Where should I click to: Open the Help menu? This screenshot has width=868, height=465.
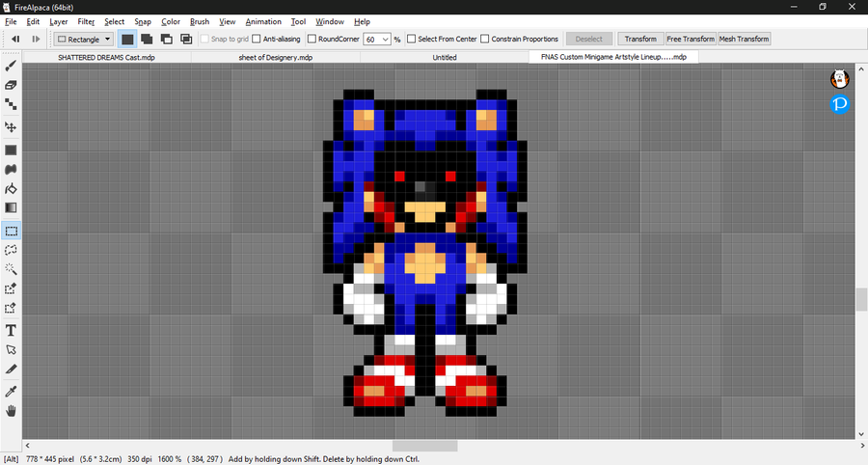coord(362,21)
